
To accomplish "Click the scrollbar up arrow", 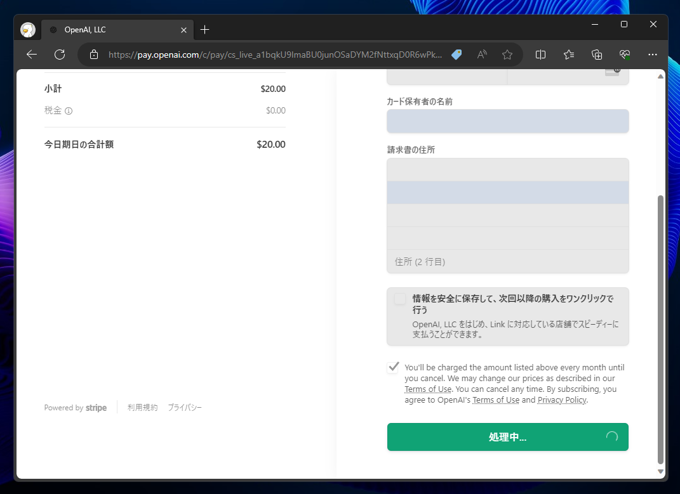I will (x=660, y=77).
